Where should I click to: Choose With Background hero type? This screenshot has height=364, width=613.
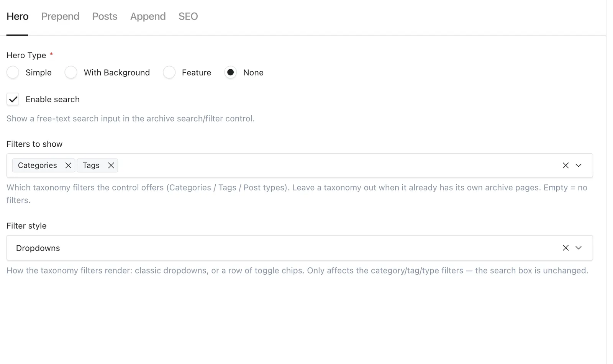(71, 72)
